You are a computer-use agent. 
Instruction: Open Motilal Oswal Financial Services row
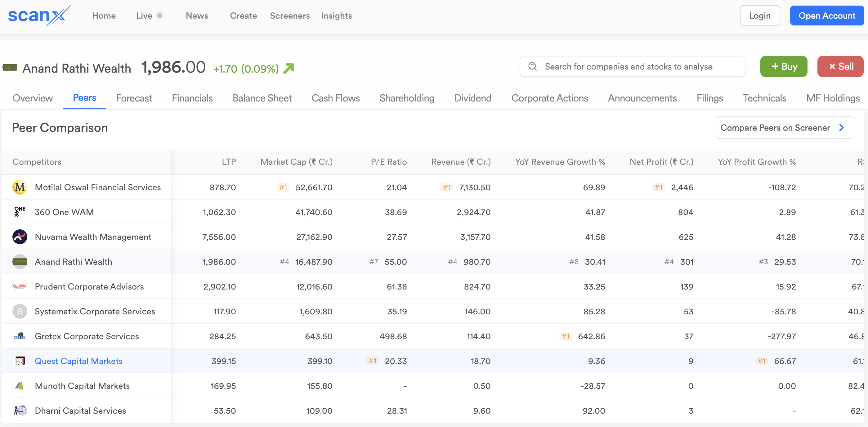pos(98,187)
